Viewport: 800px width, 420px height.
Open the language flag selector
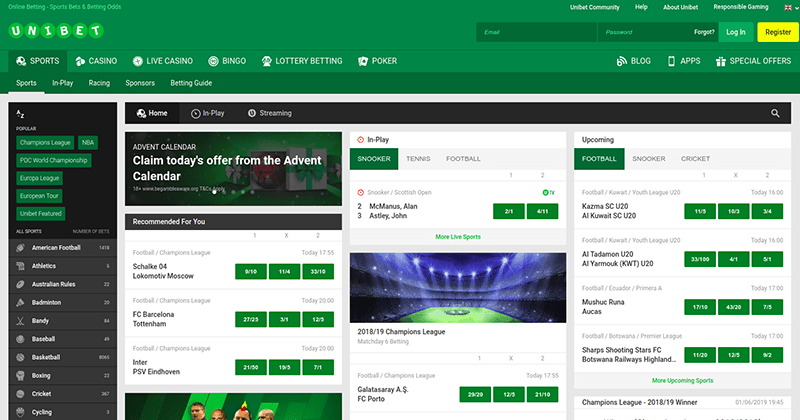[x=787, y=7]
